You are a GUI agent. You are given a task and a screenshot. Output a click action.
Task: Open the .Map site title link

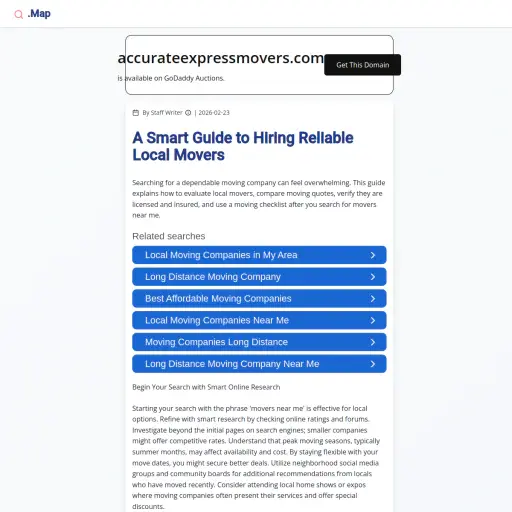click(39, 14)
